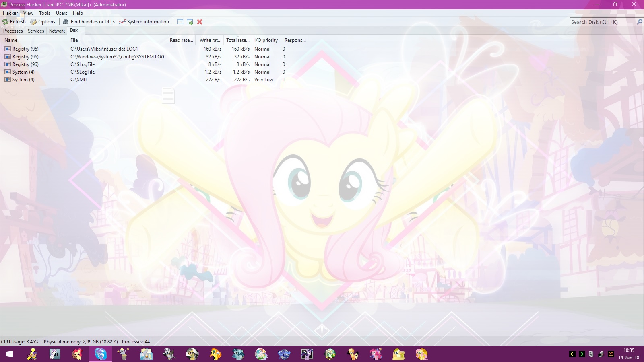644x362 pixels.
Task: Open the View menu
Action: tap(28, 13)
